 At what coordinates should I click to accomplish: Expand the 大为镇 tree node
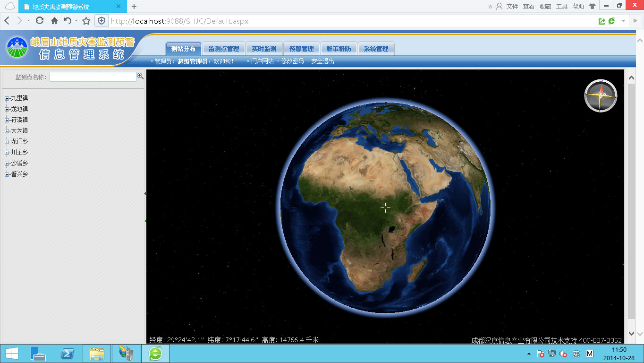(x=7, y=131)
